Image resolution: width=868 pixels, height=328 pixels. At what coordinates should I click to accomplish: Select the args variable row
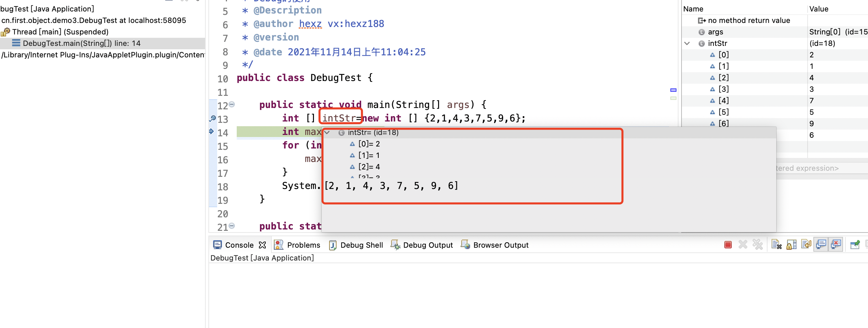tap(715, 32)
